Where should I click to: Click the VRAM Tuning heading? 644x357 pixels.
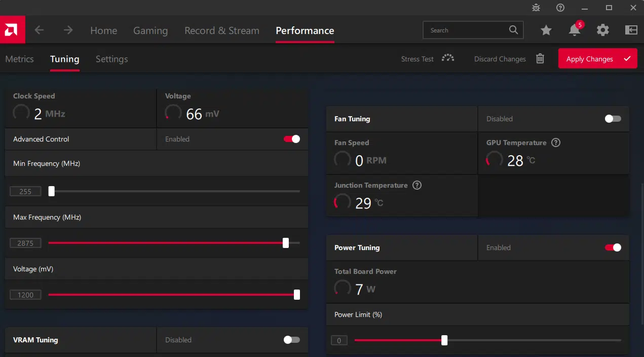[35, 340]
